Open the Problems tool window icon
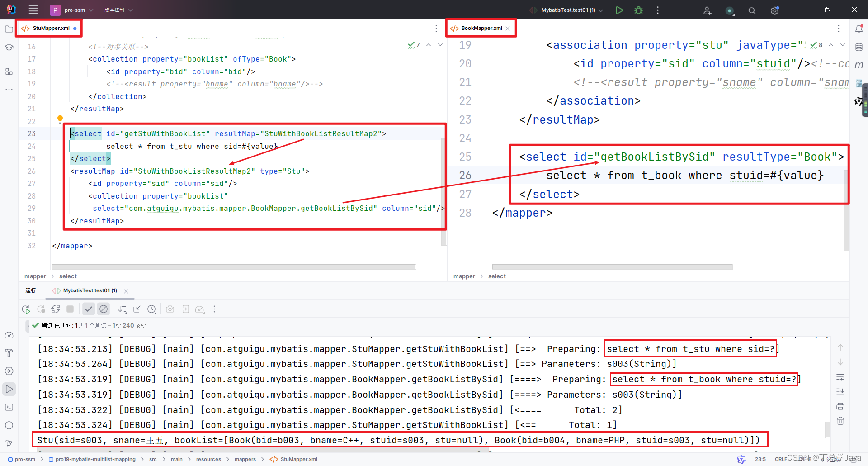The width and height of the screenshot is (868, 466). tap(9, 425)
